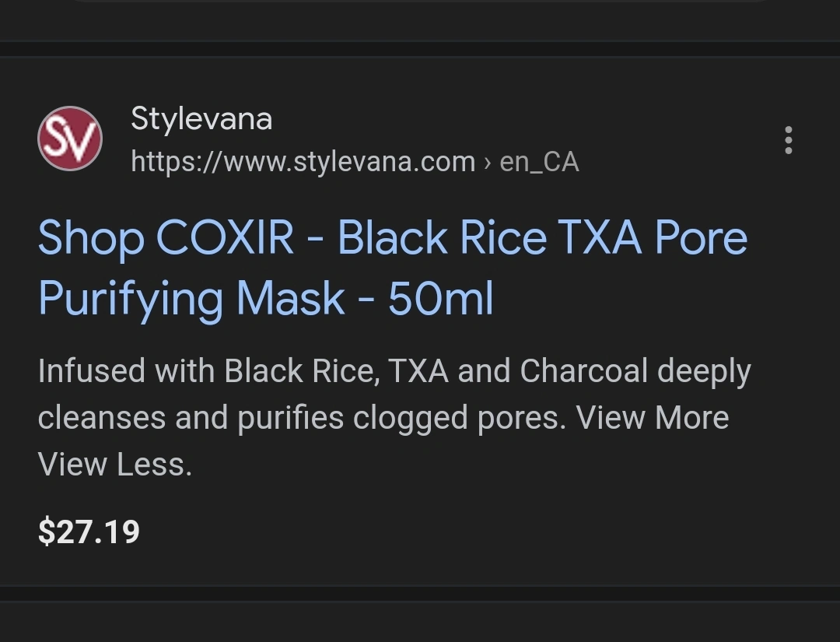Click 'clogged pores' in the description
The width and height of the screenshot is (840, 642).
pyautogui.click(x=459, y=418)
